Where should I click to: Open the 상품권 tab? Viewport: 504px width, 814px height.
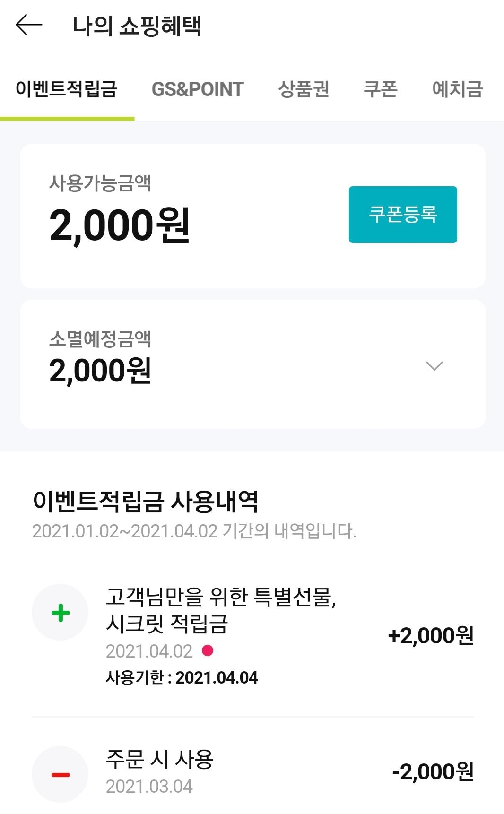pyautogui.click(x=304, y=89)
